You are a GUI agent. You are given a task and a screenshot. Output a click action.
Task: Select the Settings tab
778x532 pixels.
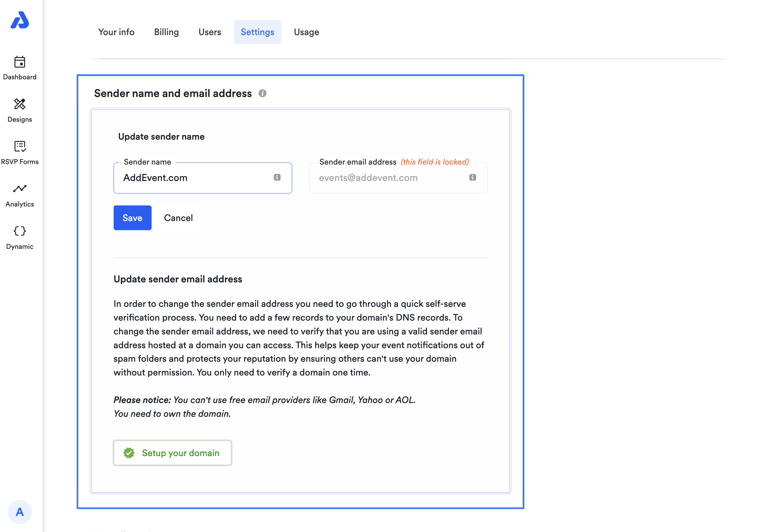[x=257, y=32]
